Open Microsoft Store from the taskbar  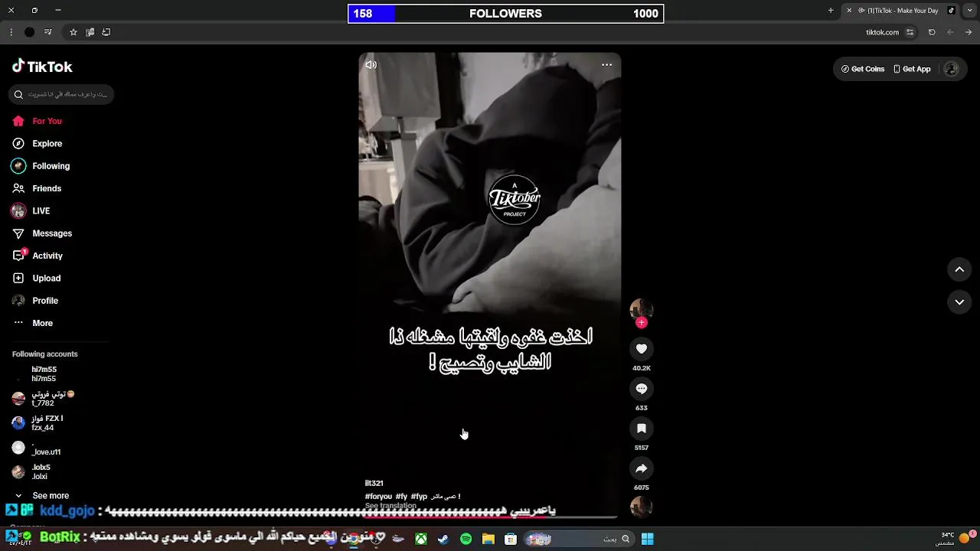click(511, 539)
